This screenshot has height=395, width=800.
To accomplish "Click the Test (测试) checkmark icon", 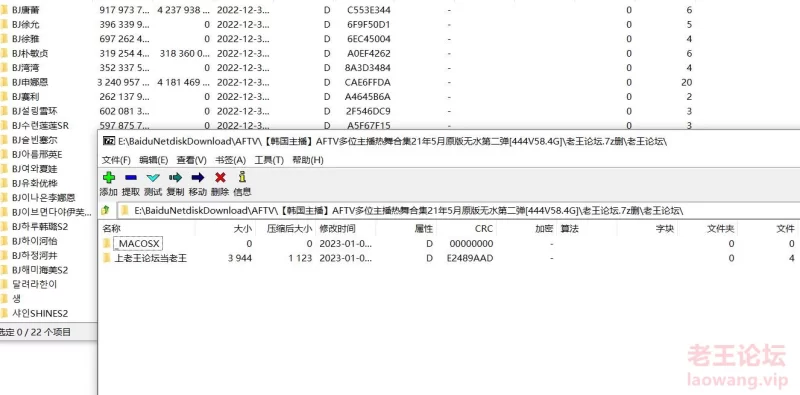I will (153, 178).
